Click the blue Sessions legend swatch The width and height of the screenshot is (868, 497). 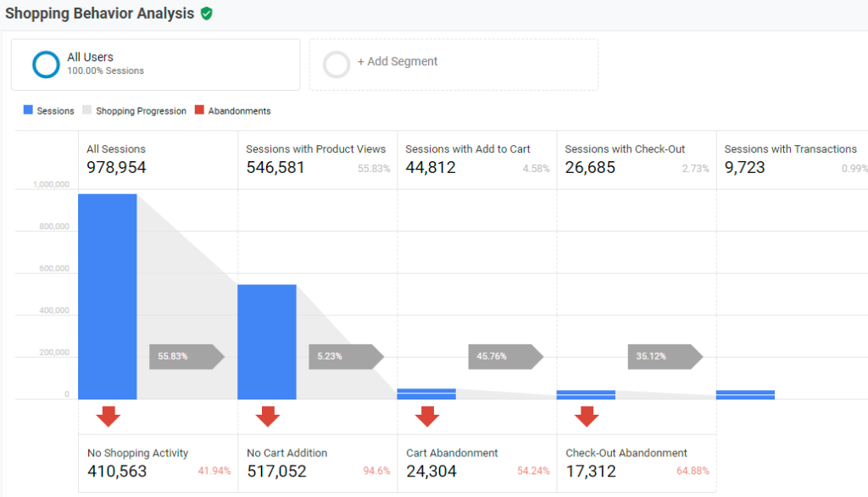click(28, 109)
